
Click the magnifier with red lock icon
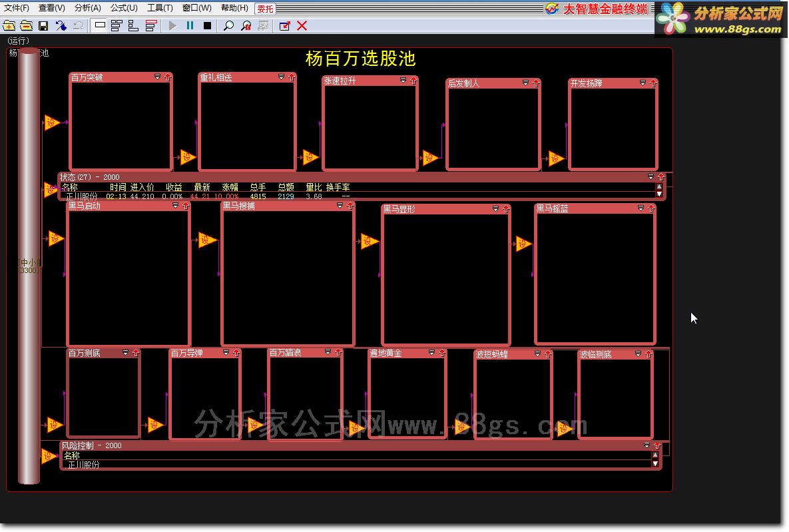click(246, 26)
